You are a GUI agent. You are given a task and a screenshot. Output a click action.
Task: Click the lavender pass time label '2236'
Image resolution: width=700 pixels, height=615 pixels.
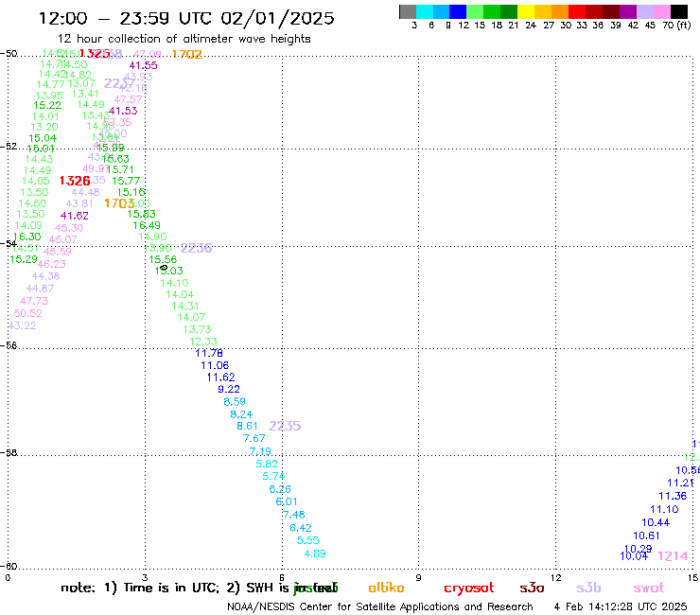[196, 248]
